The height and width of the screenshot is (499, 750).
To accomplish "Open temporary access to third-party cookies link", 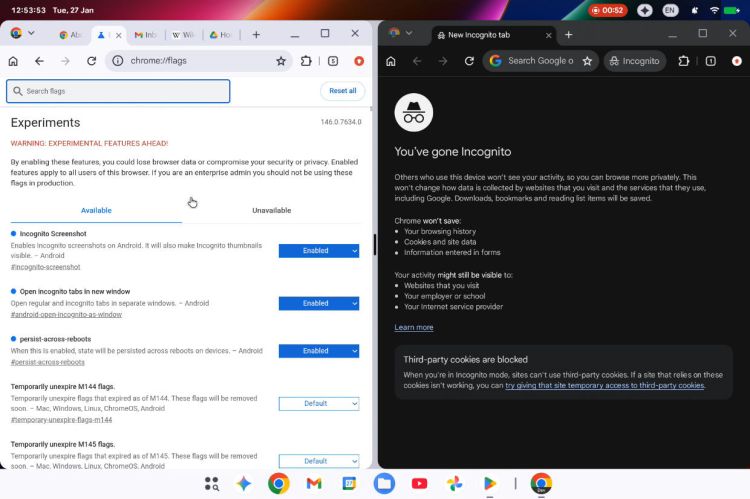I will pos(605,385).
